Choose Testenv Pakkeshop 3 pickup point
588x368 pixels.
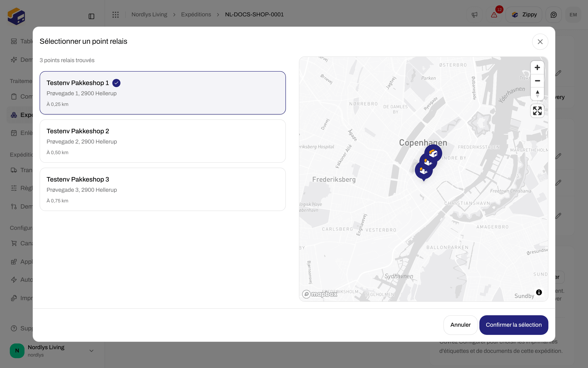pyautogui.click(x=163, y=189)
